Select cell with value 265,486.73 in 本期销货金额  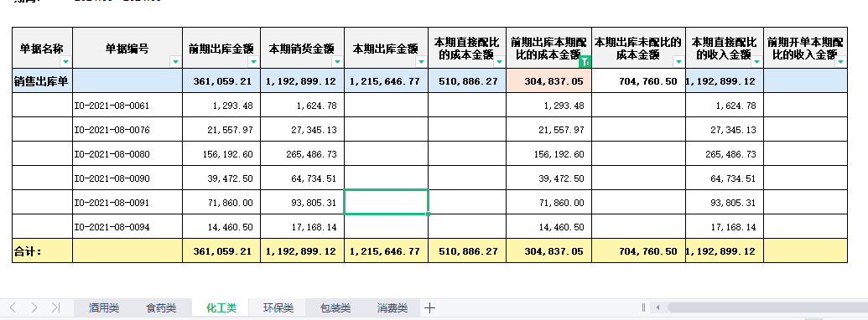click(302, 153)
